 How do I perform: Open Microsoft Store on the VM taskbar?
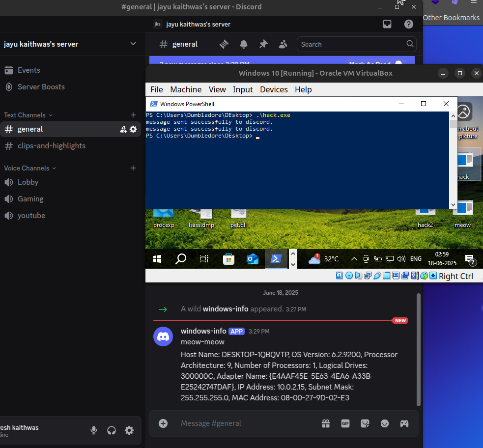pos(228,259)
